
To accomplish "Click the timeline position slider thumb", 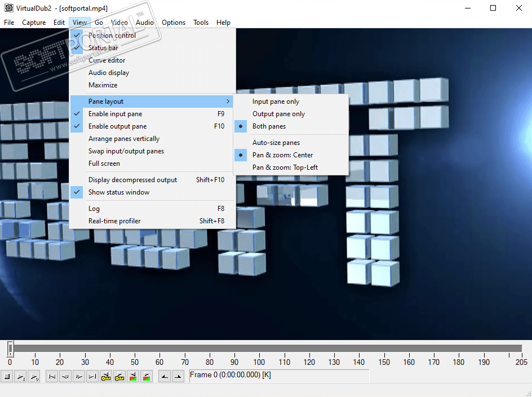I will 10,349.
